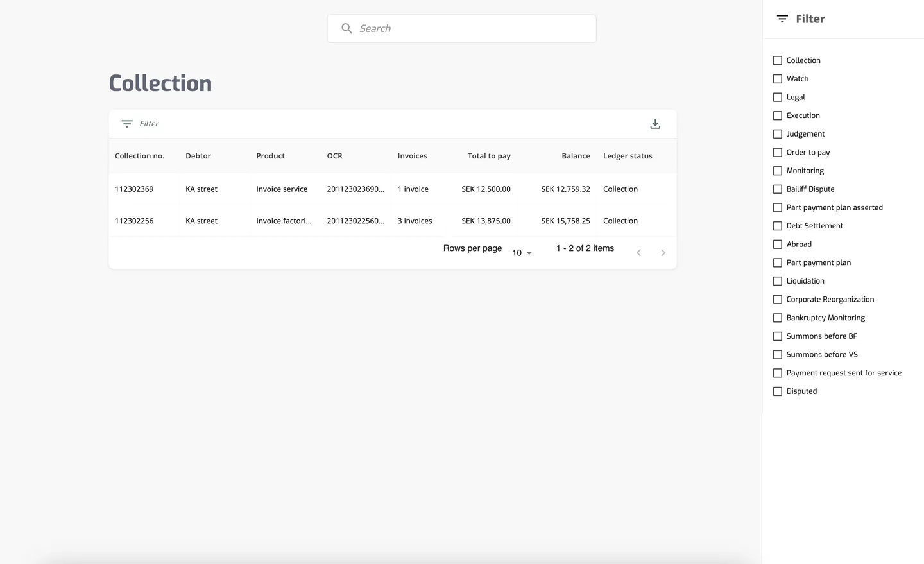Open collection number 112302256

click(x=134, y=221)
